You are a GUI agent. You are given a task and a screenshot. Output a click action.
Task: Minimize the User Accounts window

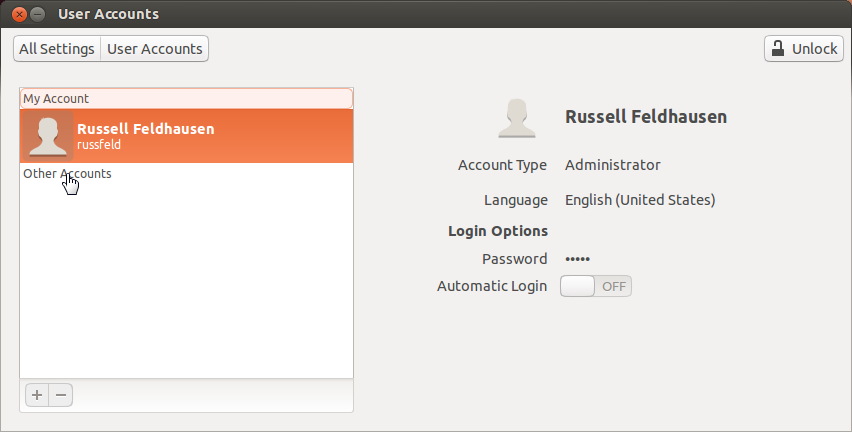pos(37,15)
